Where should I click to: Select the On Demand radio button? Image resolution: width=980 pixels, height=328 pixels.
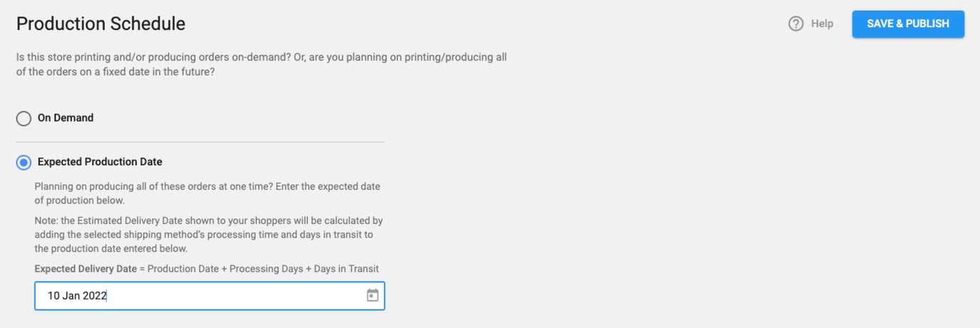[x=24, y=118]
